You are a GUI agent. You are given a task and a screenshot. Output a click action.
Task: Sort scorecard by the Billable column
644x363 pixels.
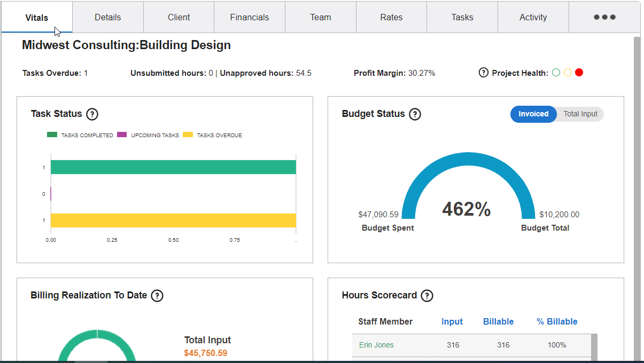click(x=498, y=321)
